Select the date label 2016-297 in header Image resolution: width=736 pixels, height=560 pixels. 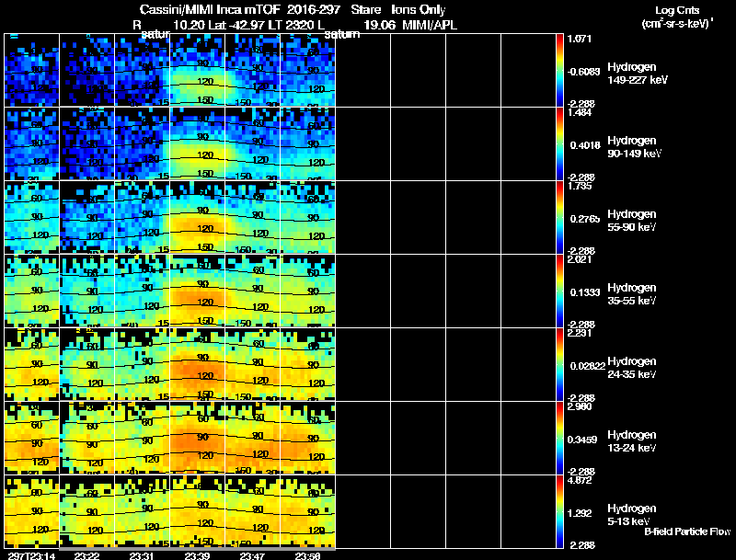(312, 9)
